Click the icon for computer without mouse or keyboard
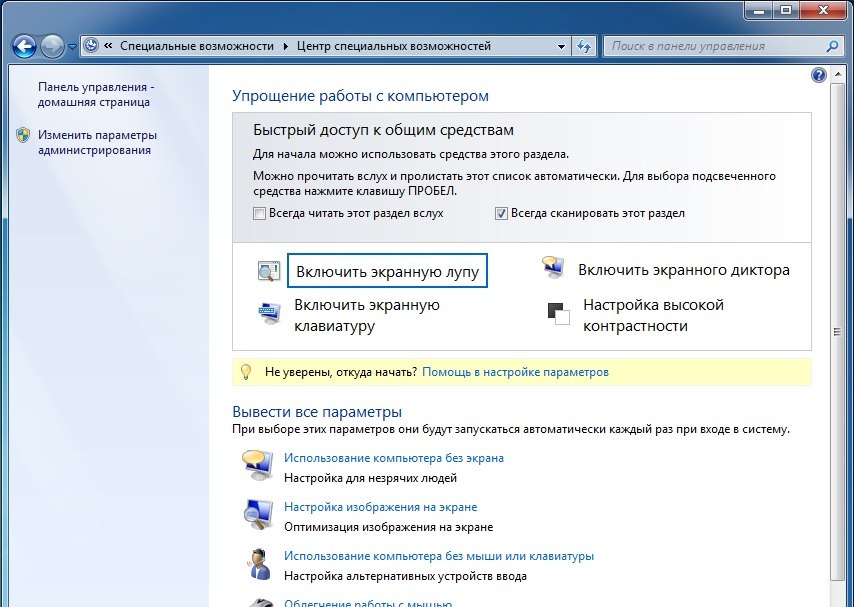This screenshot has height=607, width=854. click(258, 562)
